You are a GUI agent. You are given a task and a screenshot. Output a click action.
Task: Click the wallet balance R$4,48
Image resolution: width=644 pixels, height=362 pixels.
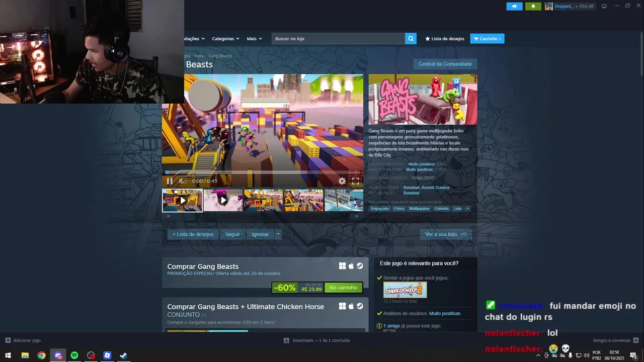(x=586, y=6)
